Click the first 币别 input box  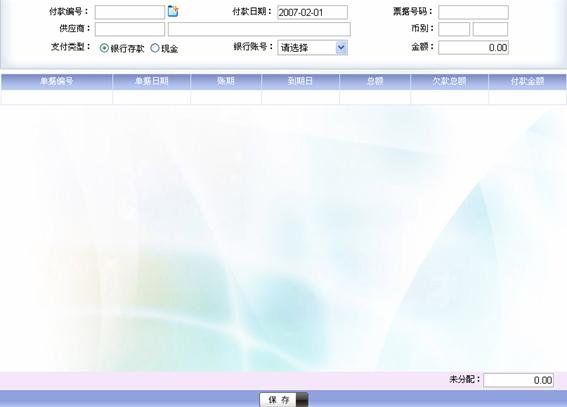(454, 29)
